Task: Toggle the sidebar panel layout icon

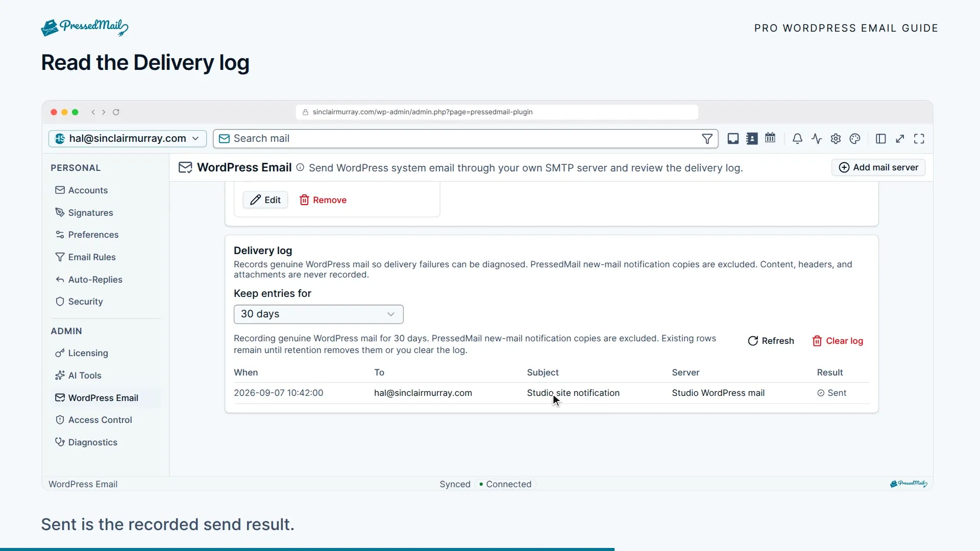Action: tap(880, 139)
